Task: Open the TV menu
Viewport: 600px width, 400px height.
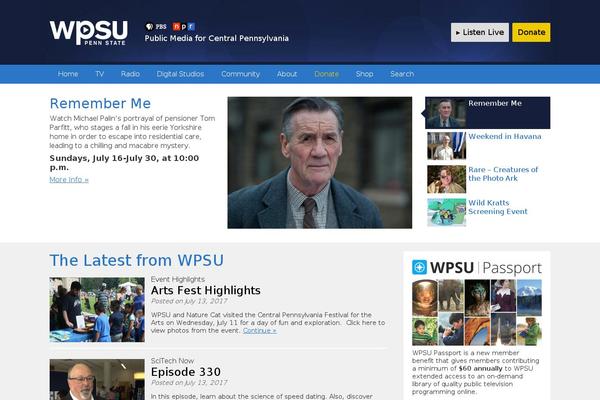Action: point(99,74)
